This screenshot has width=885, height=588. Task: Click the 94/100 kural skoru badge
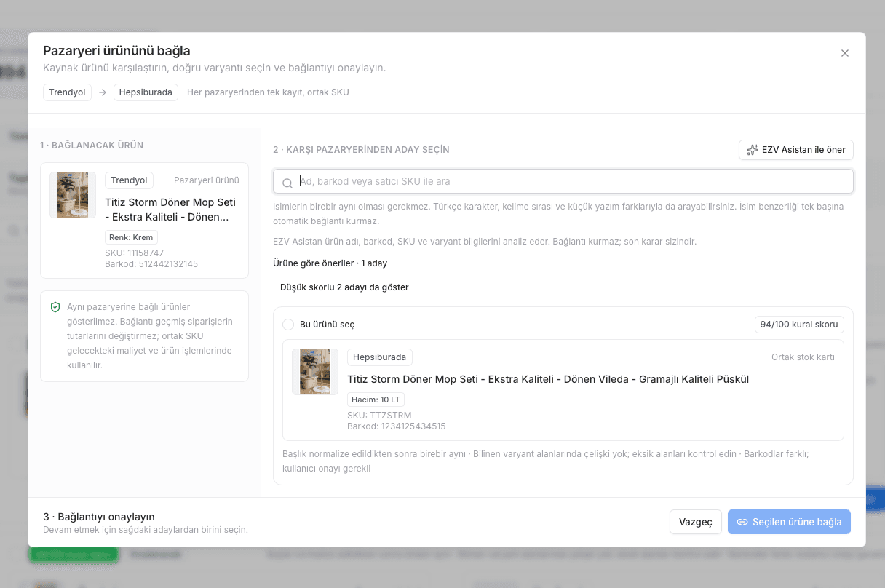click(799, 325)
